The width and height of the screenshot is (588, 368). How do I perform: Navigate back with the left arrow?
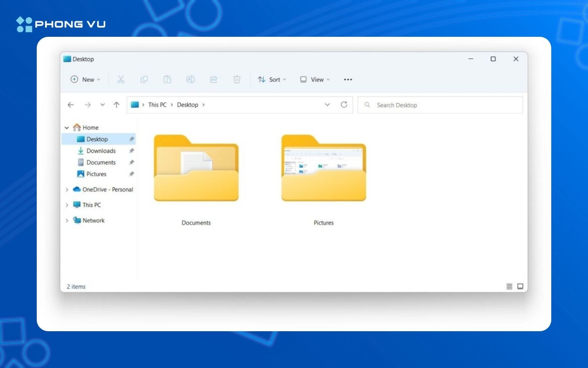(71, 105)
